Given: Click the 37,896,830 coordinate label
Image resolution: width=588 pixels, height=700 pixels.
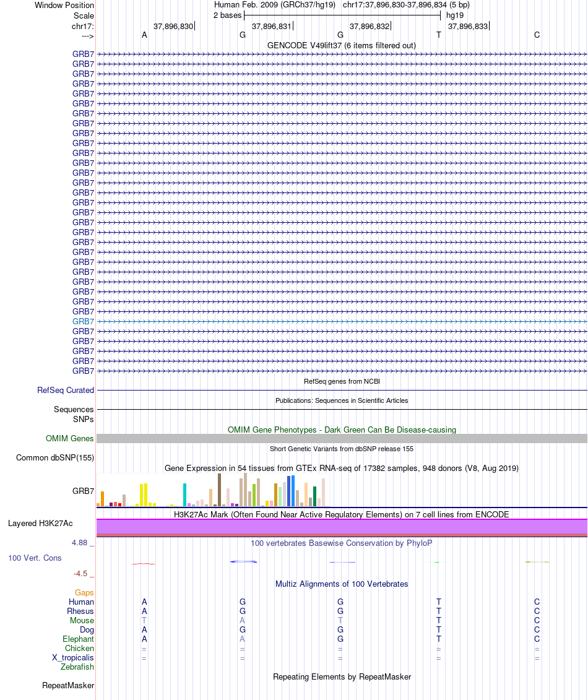Looking at the screenshot, I should (x=173, y=27).
